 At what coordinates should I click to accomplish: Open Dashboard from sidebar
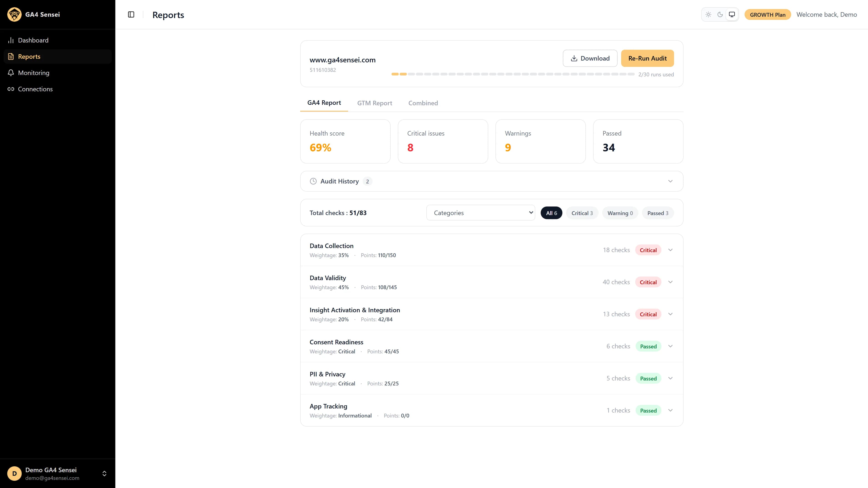pos(58,40)
